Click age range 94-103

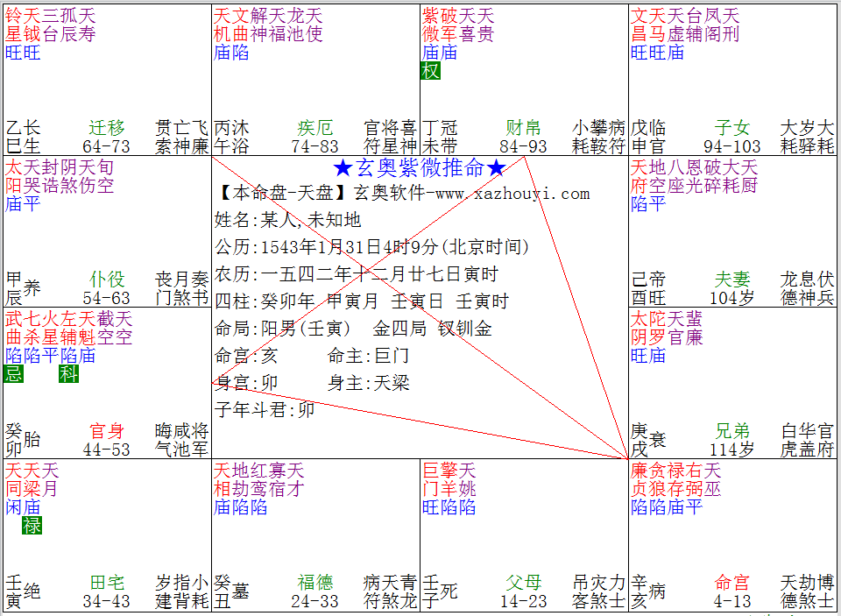(x=731, y=146)
